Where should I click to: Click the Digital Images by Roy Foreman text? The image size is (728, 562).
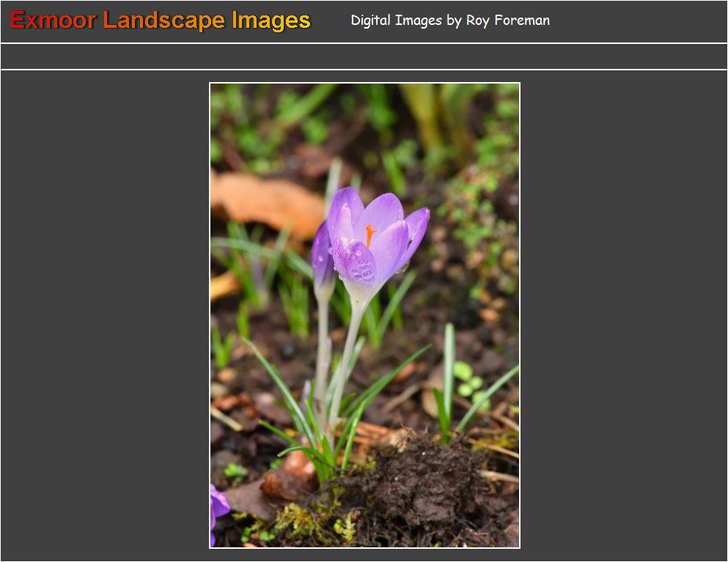(x=449, y=21)
